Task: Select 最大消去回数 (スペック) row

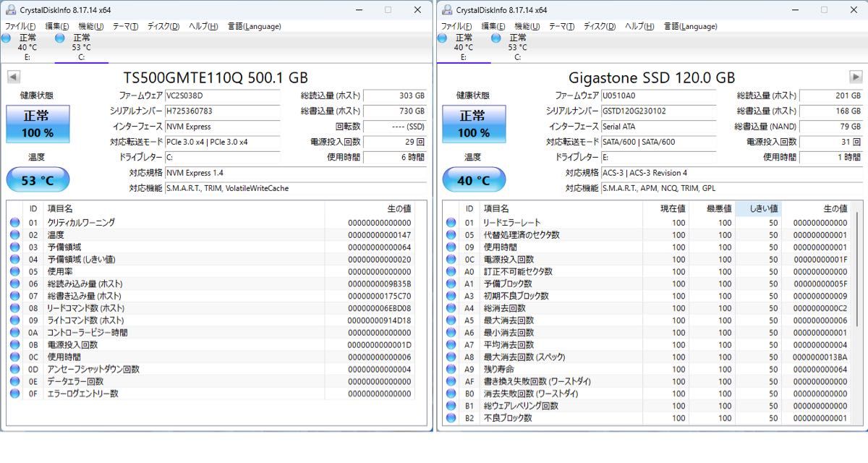Action: coord(646,357)
